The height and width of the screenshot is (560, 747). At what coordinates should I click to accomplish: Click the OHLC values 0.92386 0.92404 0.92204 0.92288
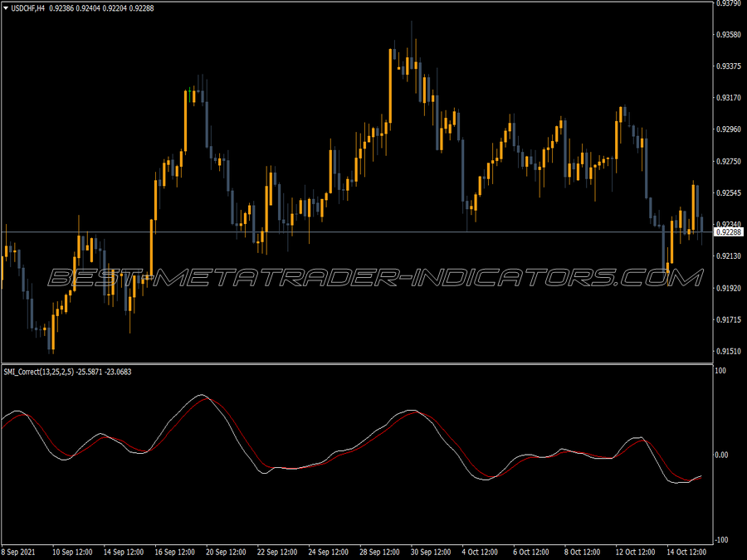101,8
